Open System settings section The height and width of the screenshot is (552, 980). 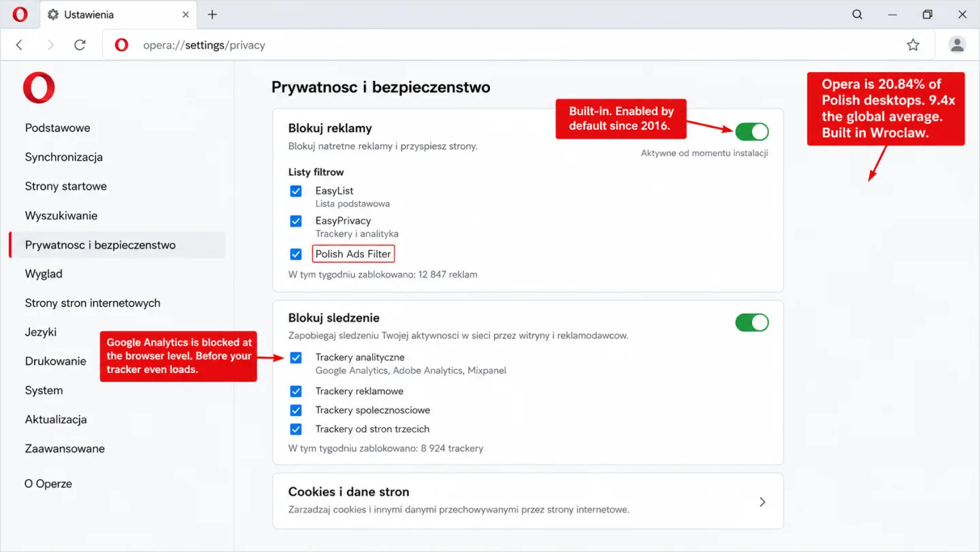click(44, 391)
